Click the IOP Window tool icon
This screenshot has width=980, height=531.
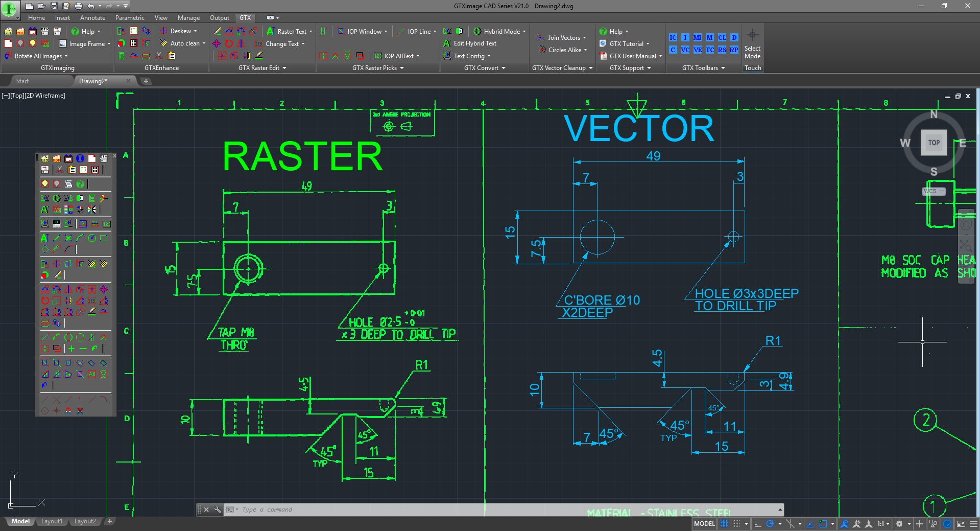341,31
